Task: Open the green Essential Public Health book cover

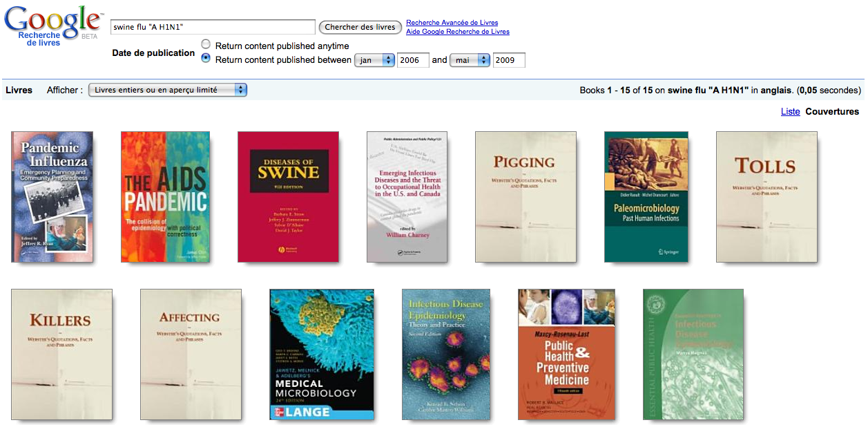Action: [x=693, y=354]
